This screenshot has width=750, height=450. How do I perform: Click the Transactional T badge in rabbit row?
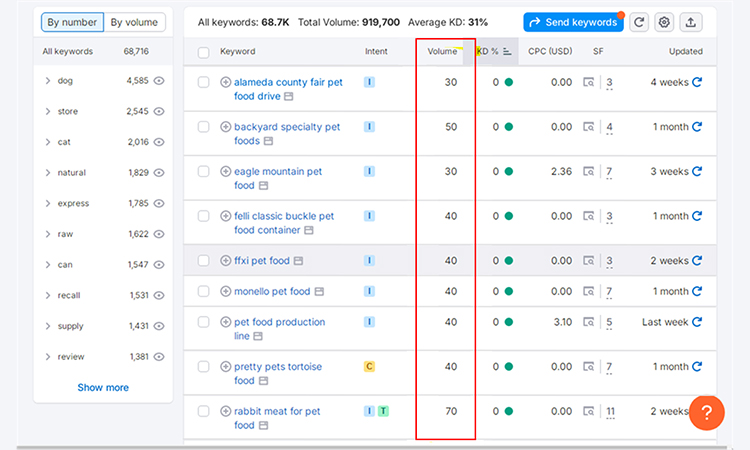pos(383,411)
